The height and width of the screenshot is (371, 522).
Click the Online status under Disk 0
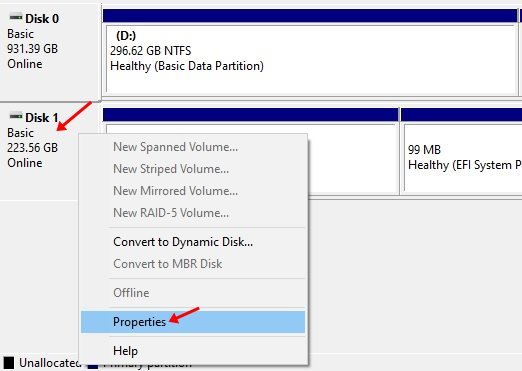click(25, 64)
